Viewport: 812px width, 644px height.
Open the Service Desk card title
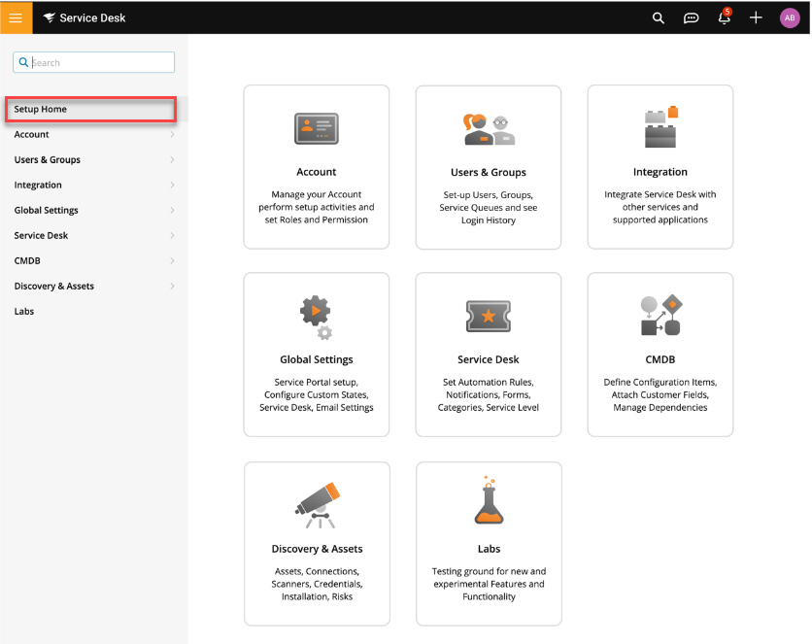(489, 359)
